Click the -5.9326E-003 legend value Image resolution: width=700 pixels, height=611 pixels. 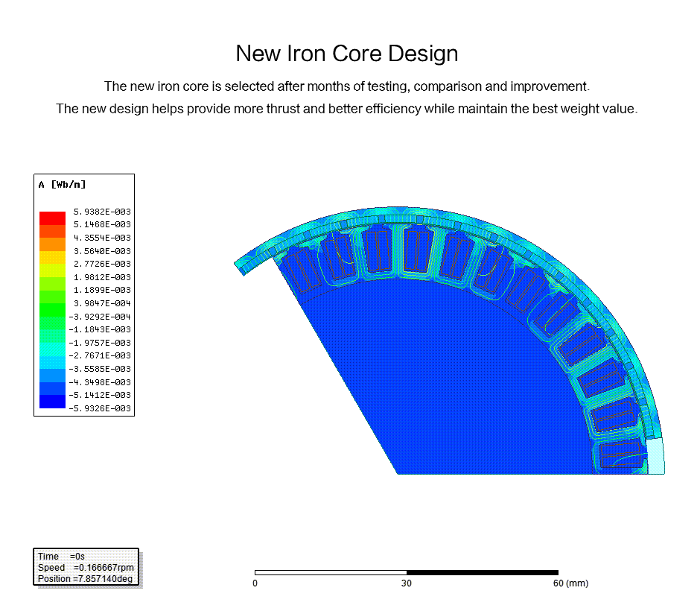click(x=101, y=408)
